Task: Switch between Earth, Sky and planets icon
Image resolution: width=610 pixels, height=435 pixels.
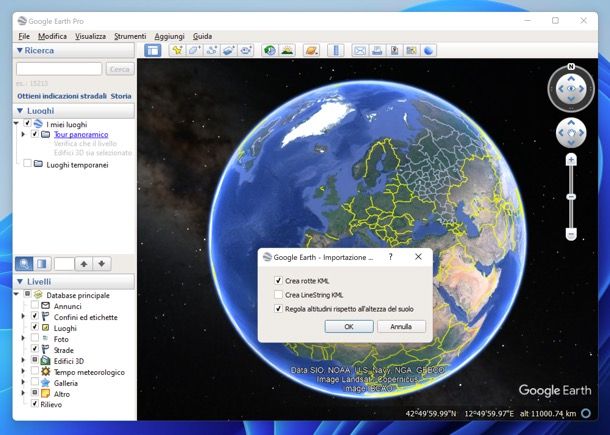Action: (x=311, y=50)
